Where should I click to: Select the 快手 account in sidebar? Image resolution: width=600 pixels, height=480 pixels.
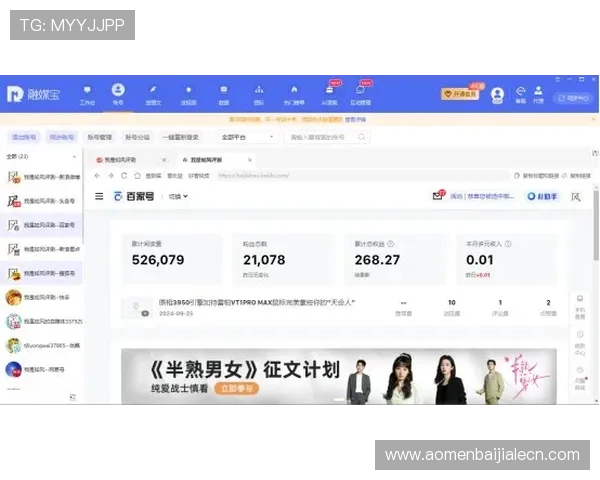(x=42, y=297)
